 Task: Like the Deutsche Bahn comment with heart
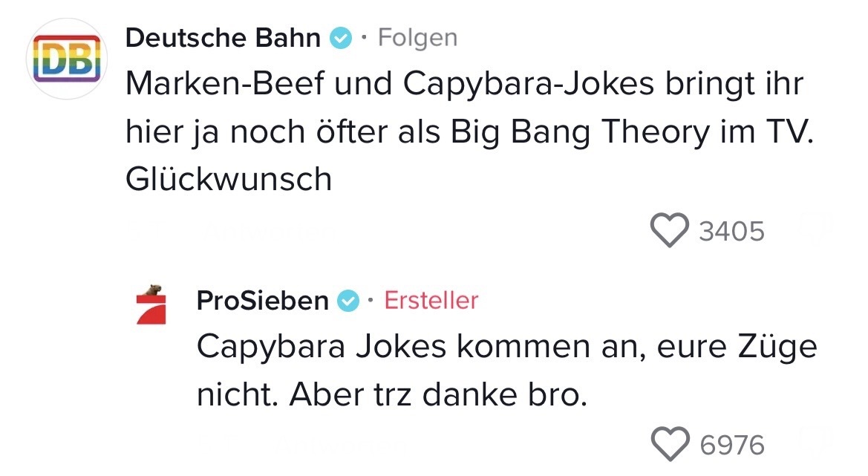(x=669, y=230)
